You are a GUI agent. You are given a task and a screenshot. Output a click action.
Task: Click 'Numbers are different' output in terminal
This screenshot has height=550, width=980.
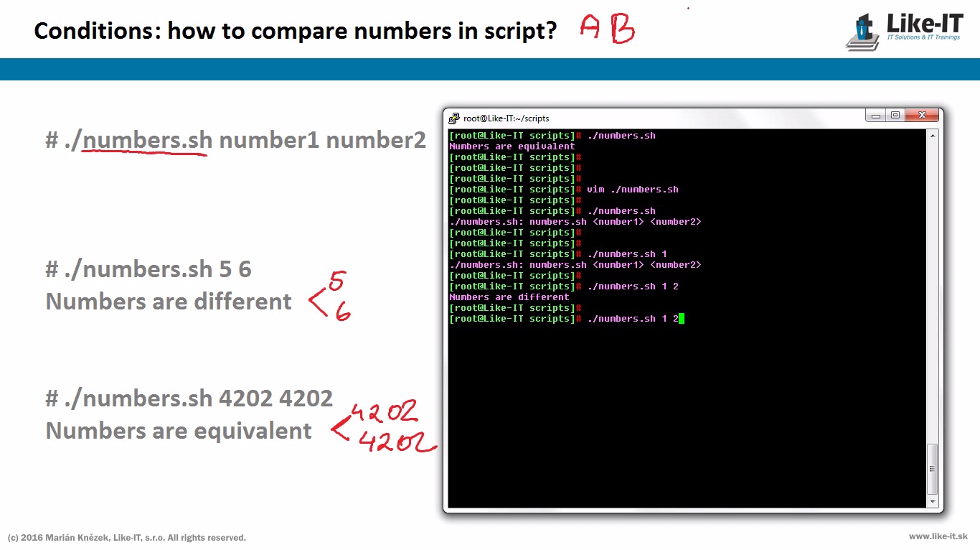pos(509,297)
